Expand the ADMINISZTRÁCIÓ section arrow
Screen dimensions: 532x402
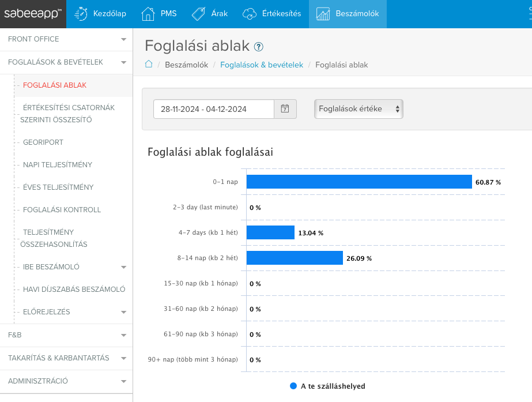(123, 381)
